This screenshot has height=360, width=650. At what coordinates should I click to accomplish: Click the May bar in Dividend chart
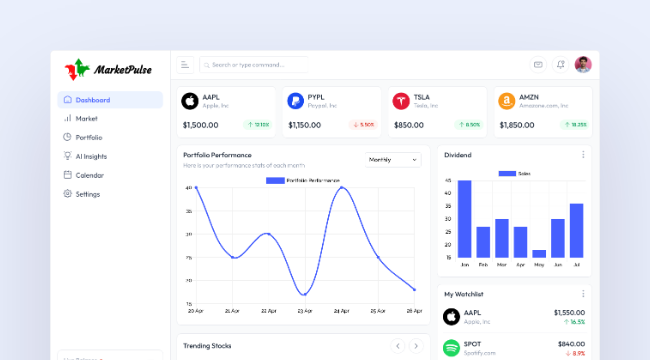click(x=539, y=254)
